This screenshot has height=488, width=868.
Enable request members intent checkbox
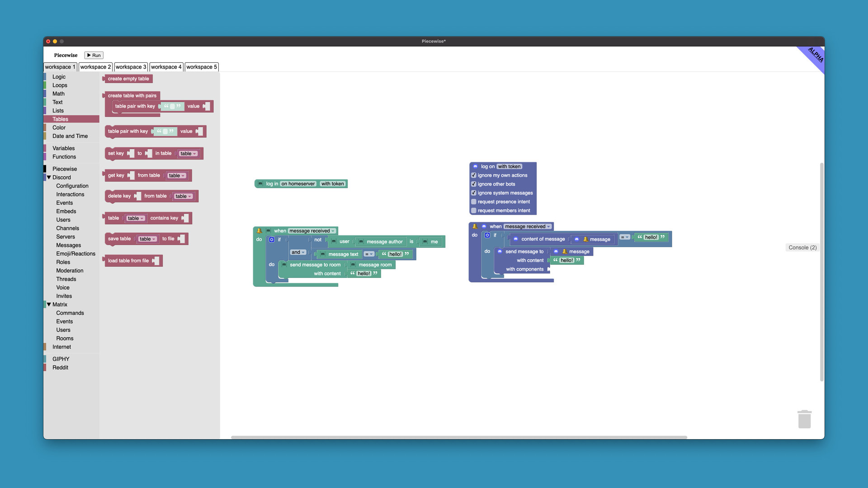pos(474,211)
